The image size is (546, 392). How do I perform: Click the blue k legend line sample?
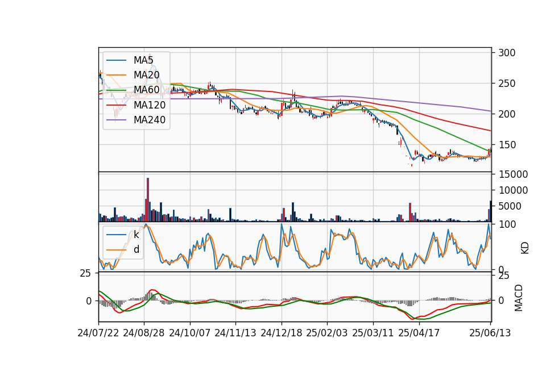[116, 235]
